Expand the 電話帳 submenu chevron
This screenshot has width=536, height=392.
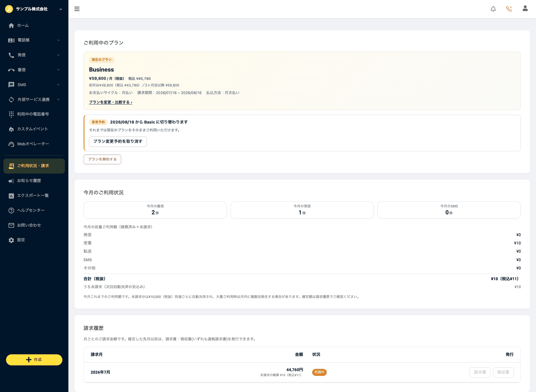click(x=59, y=40)
